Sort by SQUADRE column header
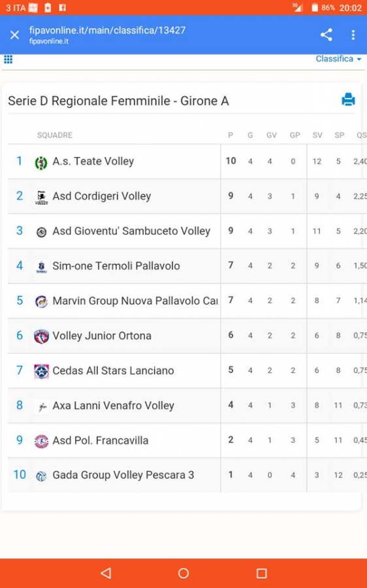 click(x=55, y=135)
